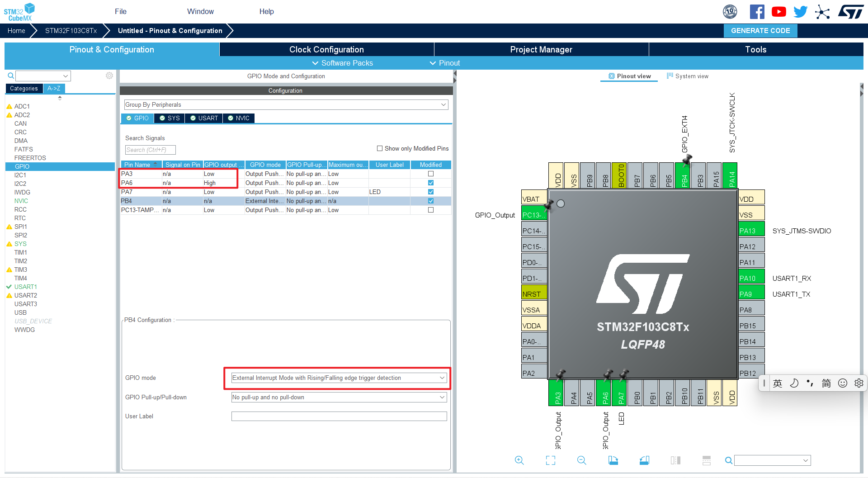Toggle the IME moon mode icon

pos(794,383)
